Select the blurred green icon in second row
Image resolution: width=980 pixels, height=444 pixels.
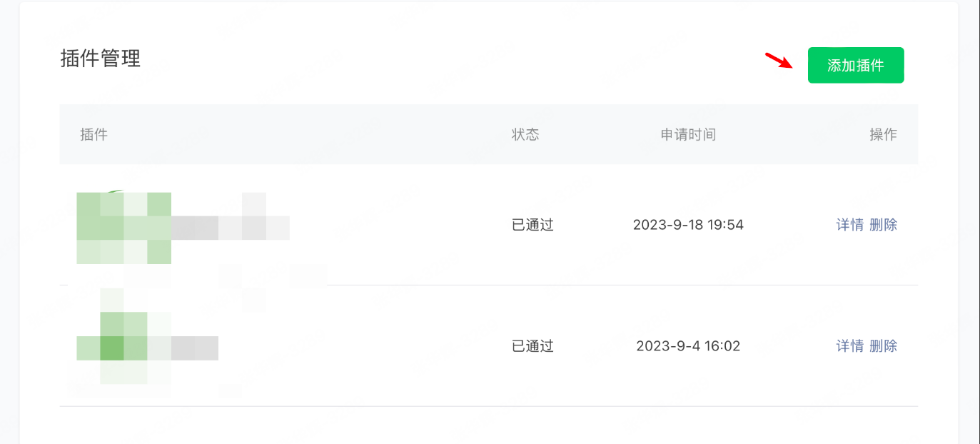(124, 348)
